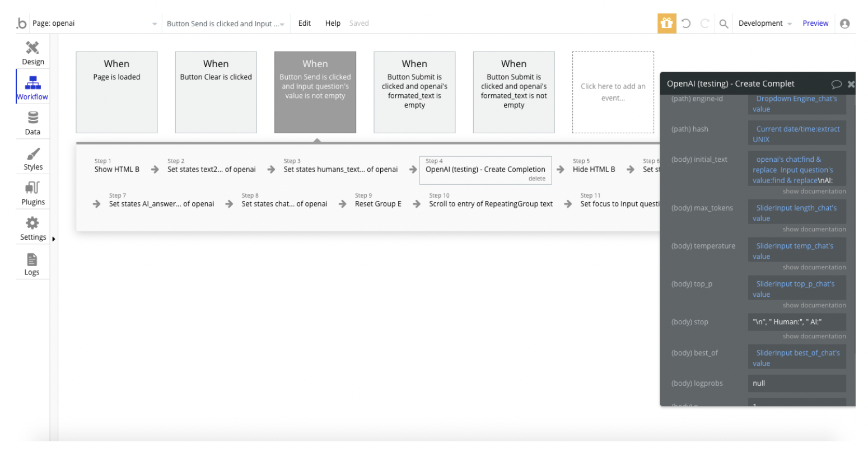Open the workflow event selector dropdown
The image size is (868, 457).
[x=225, y=24]
